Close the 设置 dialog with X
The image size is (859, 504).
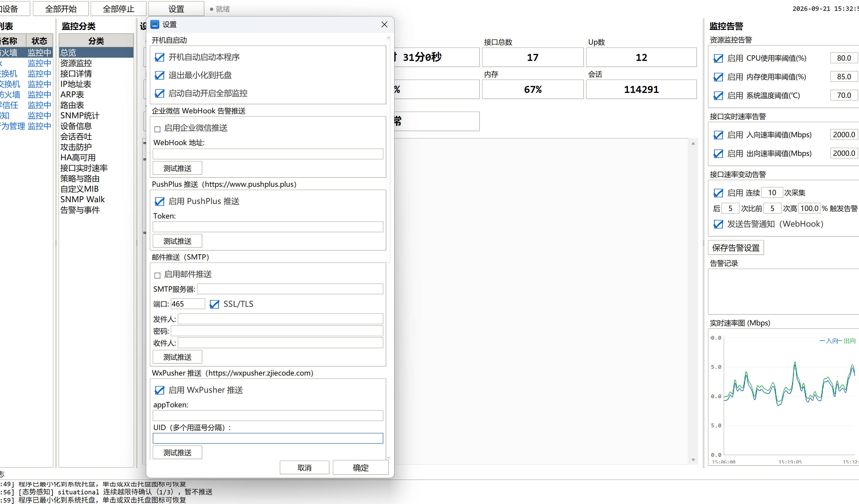[384, 24]
